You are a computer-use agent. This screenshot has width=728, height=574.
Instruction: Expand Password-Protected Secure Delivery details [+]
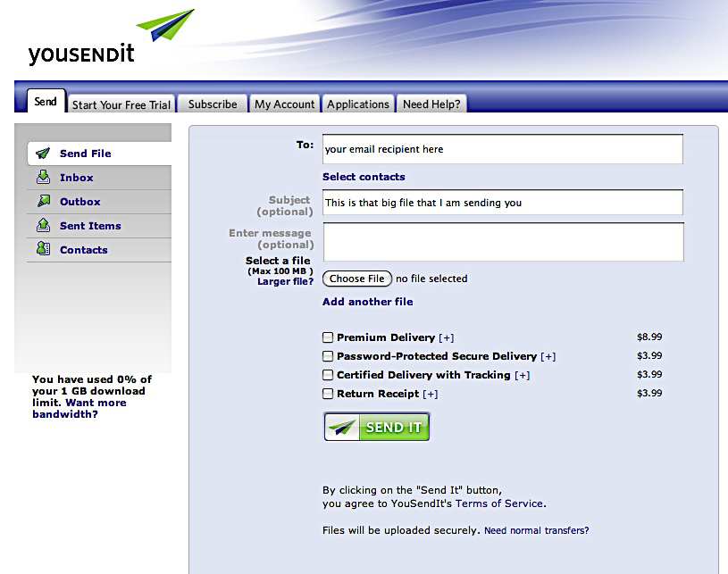[x=548, y=356]
